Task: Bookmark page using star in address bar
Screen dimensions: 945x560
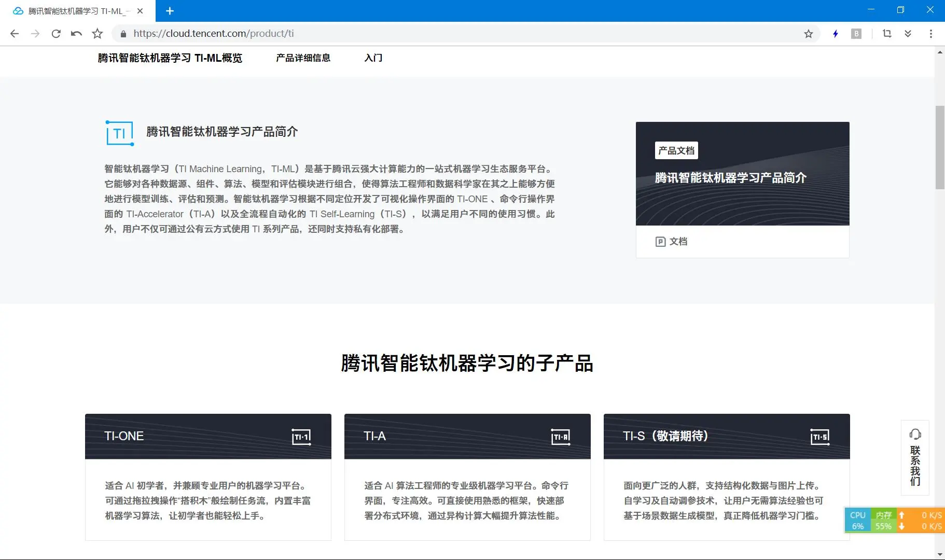Action: point(808,34)
